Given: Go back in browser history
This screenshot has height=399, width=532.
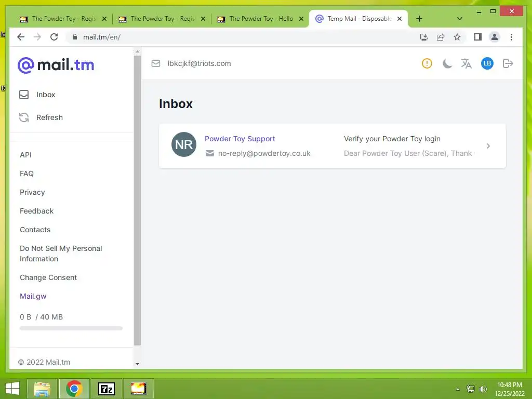Looking at the screenshot, I should (21, 37).
